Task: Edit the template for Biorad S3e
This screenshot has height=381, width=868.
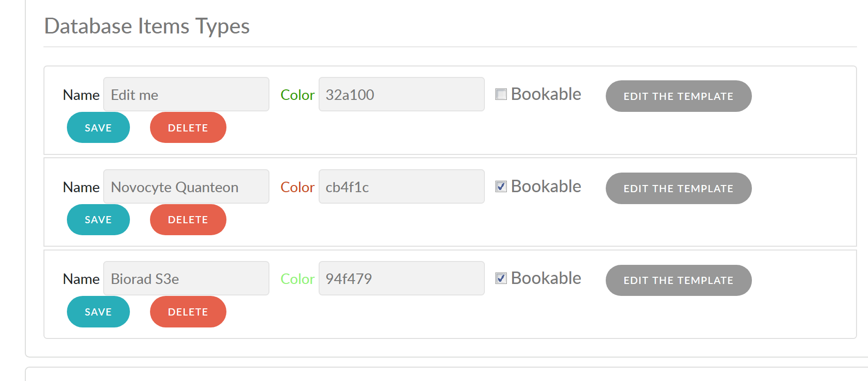Action: 678,280
